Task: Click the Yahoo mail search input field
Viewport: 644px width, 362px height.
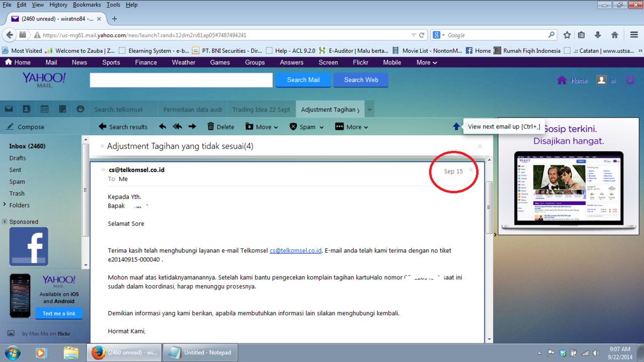Action: point(181,80)
